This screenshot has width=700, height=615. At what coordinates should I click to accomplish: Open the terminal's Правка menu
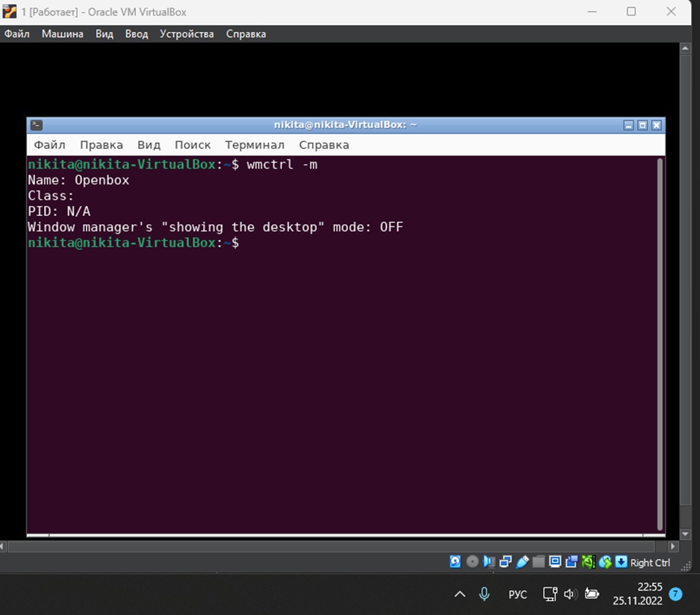click(101, 145)
